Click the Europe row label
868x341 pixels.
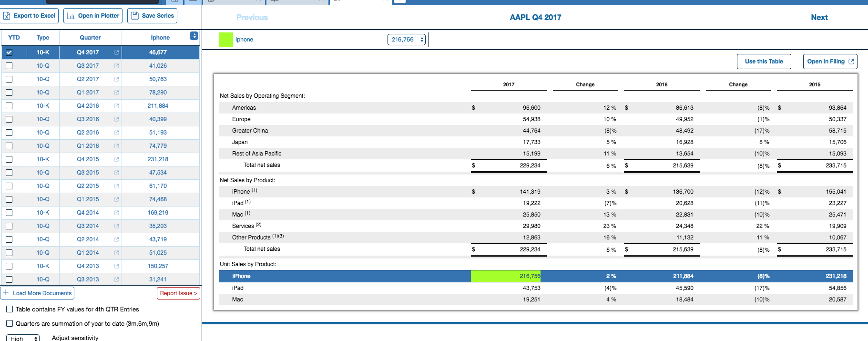tap(241, 119)
